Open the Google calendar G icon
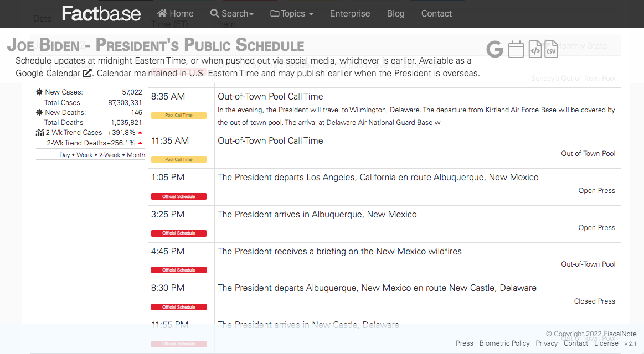The height and width of the screenshot is (354, 644). (494, 49)
